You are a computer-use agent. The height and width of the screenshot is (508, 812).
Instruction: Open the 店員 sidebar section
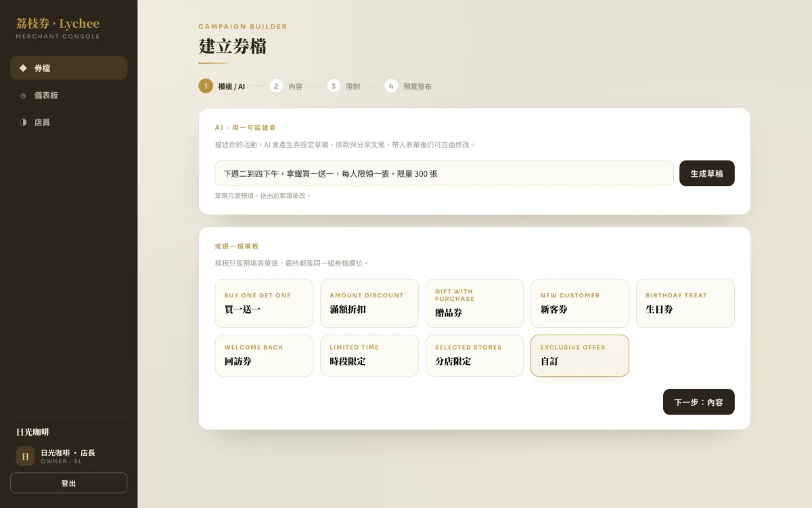[68, 123]
